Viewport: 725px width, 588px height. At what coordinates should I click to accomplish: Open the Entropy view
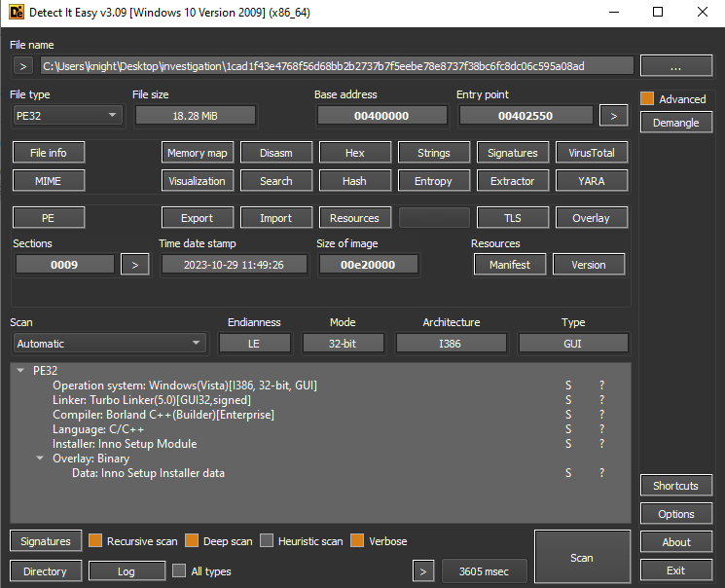[x=434, y=181]
